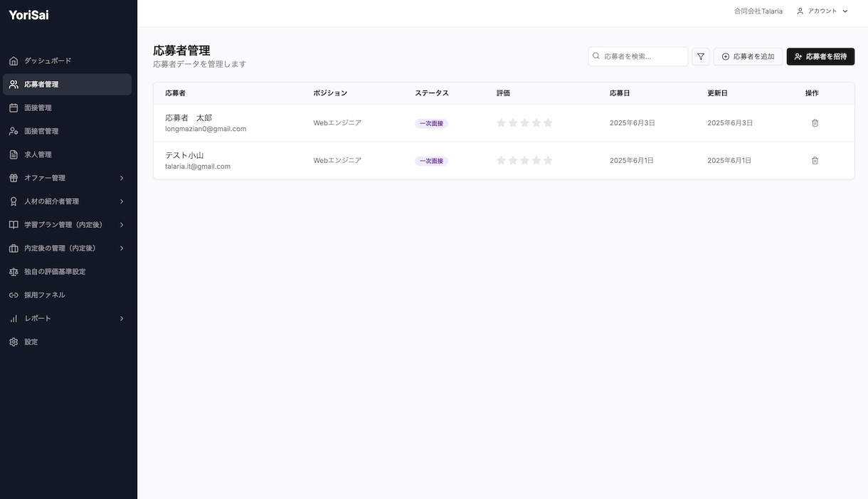Click the 採用ファネル link icon
Viewport: 868px width, 499px height.
[x=14, y=295]
